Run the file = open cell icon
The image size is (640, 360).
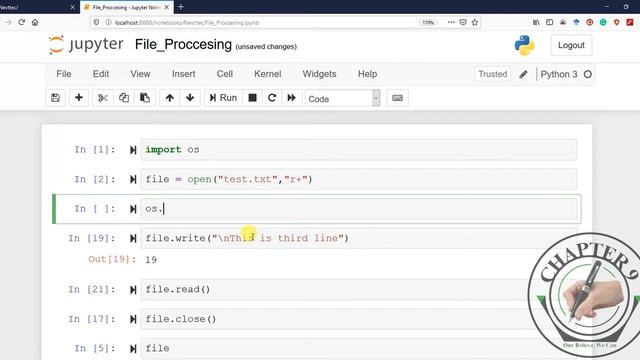coord(133,179)
